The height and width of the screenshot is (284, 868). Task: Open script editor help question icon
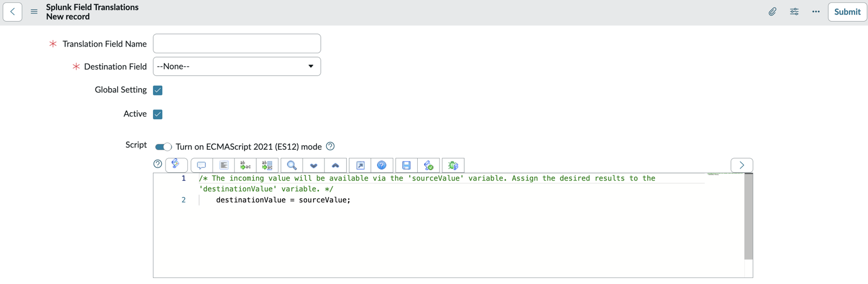[x=158, y=164]
